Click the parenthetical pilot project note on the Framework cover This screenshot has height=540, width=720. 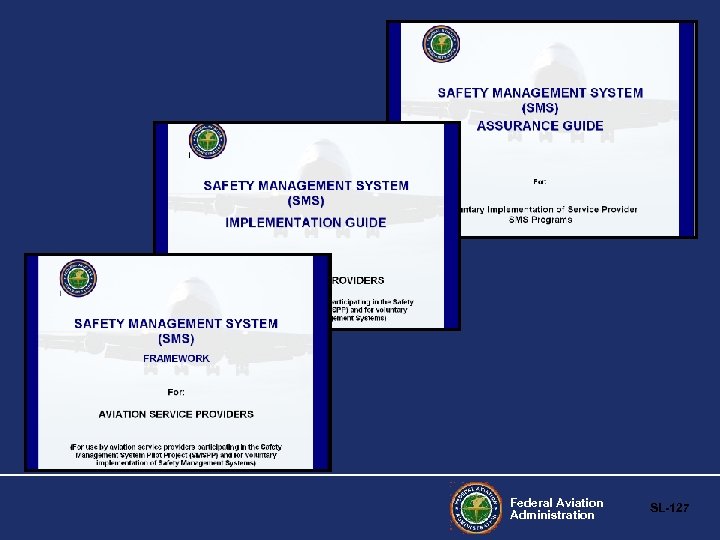point(176,455)
